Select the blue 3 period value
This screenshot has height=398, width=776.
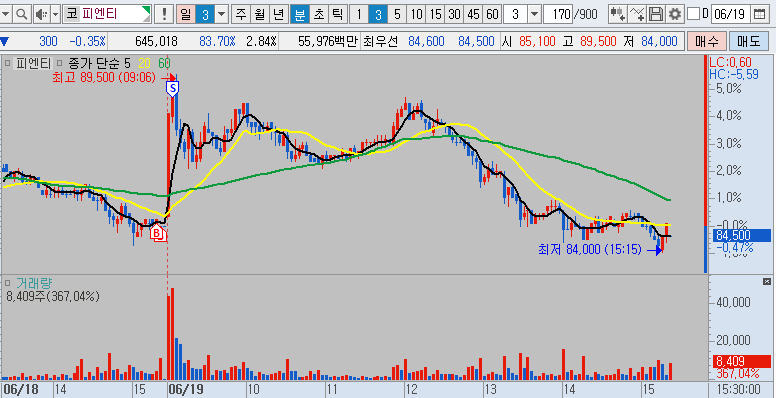pos(205,14)
